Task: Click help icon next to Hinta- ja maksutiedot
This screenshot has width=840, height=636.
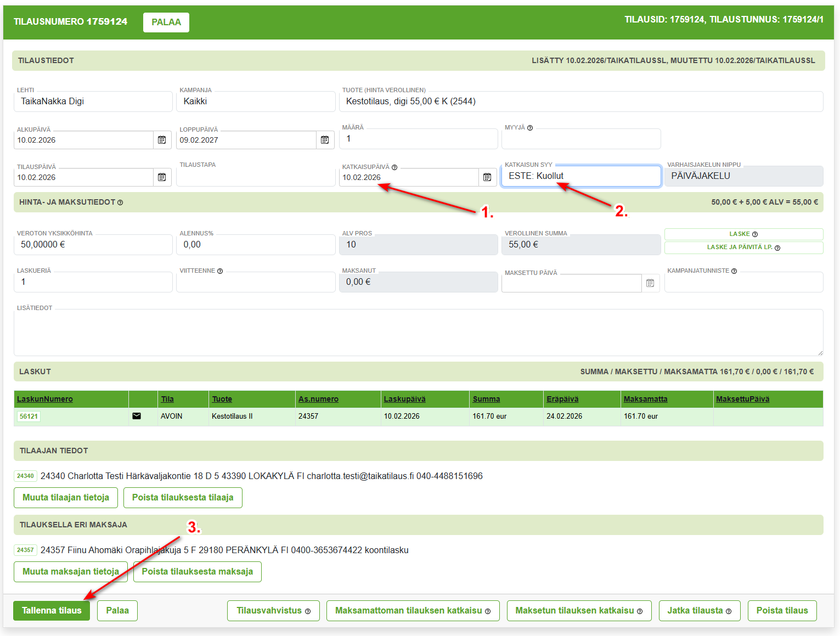Action: [x=120, y=202]
